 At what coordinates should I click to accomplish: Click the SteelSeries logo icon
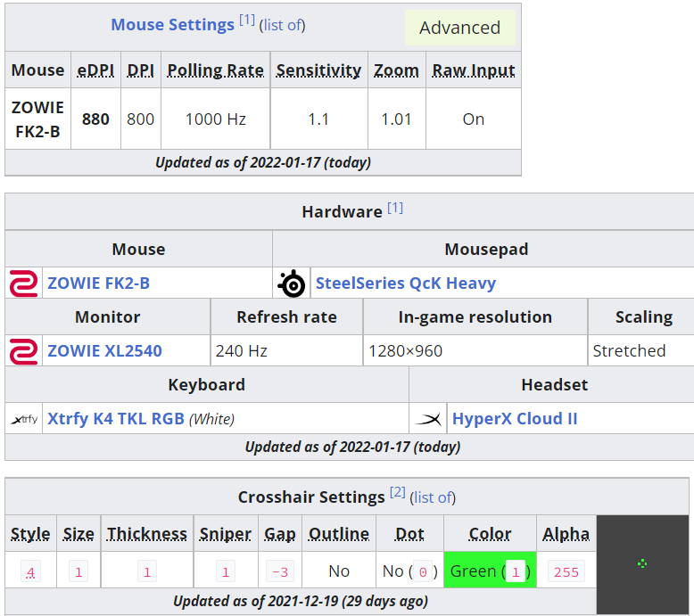(292, 283)
